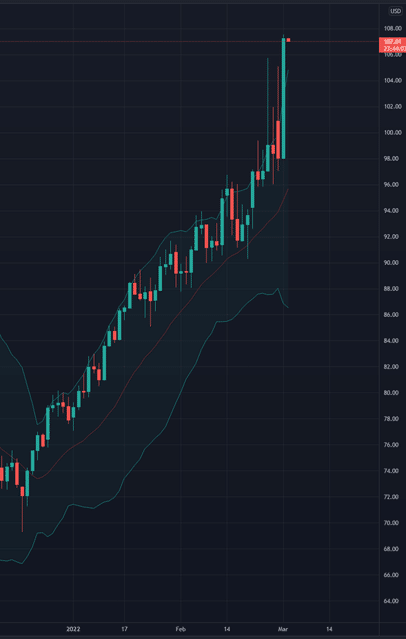Click the 94.00 price axis label
This screenshot has height=639, width=406.
click(x=392, y=211)
